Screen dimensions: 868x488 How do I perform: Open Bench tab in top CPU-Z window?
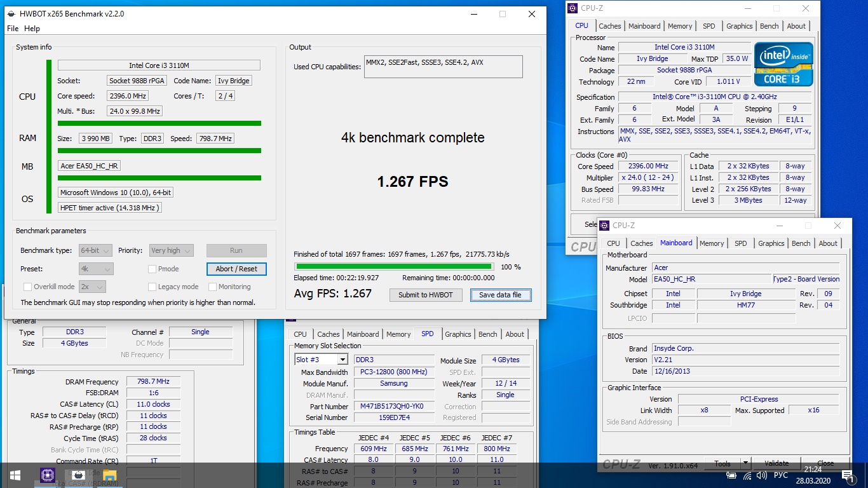pos(770,26)
